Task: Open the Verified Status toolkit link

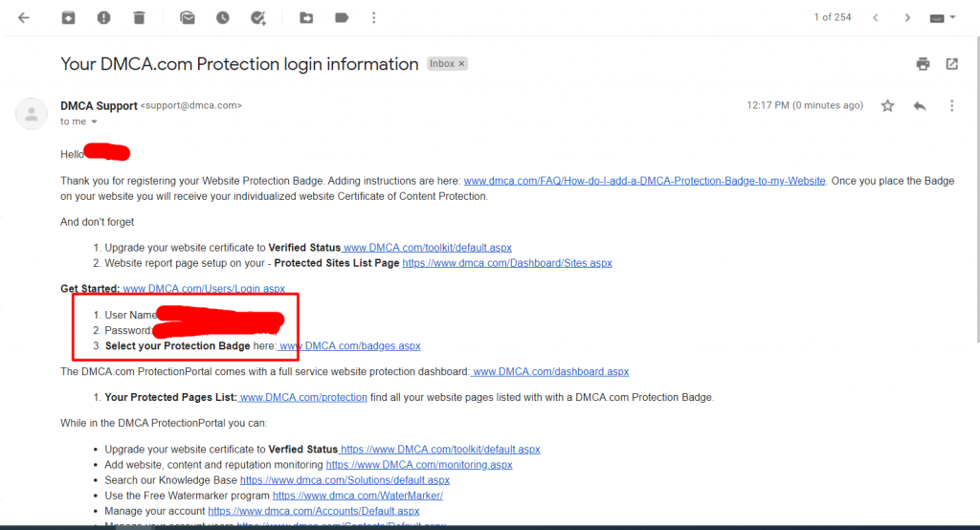Action: pyautogui.click(x=428, y=248)
